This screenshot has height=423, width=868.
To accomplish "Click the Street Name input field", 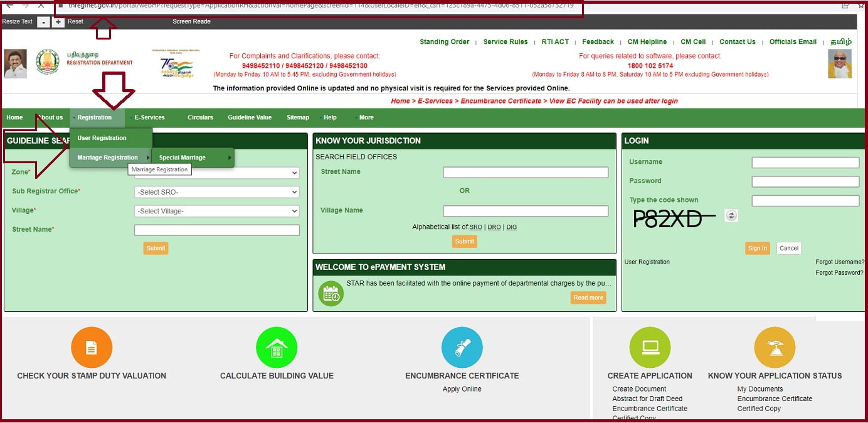I will [216, 230].
